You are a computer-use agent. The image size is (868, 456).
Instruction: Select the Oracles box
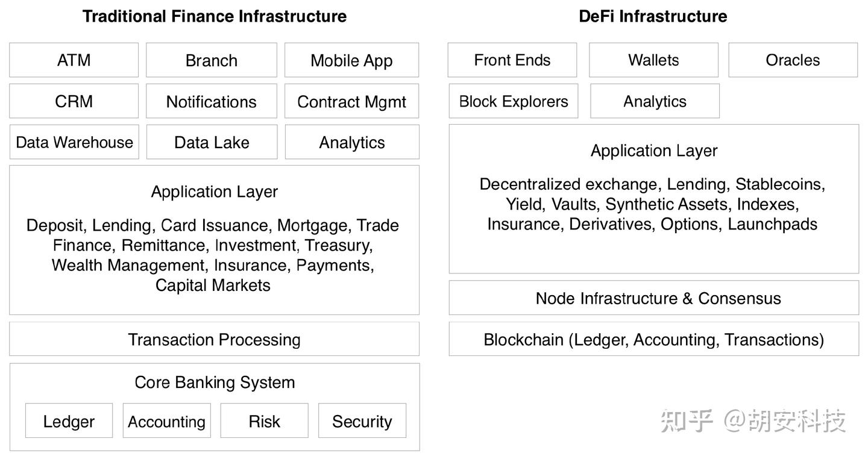pos(793,60)
